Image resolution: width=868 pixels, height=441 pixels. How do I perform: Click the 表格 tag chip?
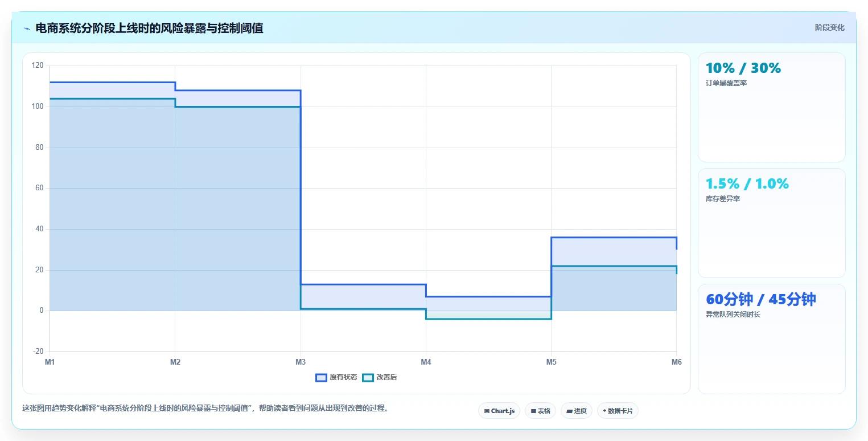[x=540, y=411]
